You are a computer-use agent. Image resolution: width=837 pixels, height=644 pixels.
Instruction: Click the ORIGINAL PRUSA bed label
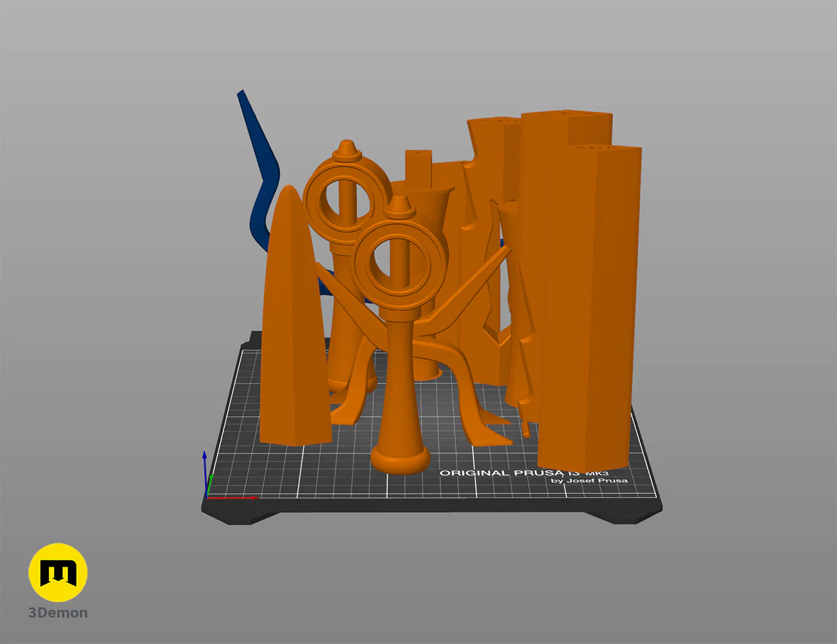click(x=496, y=473)
